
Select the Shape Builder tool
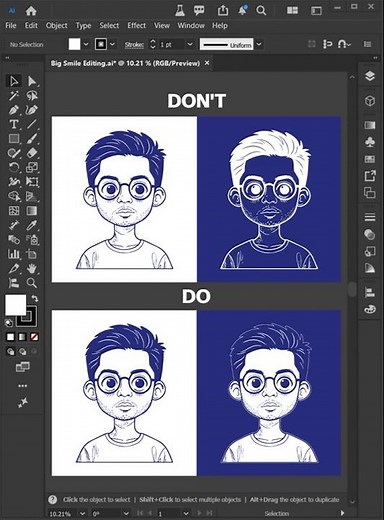(14, 196)
